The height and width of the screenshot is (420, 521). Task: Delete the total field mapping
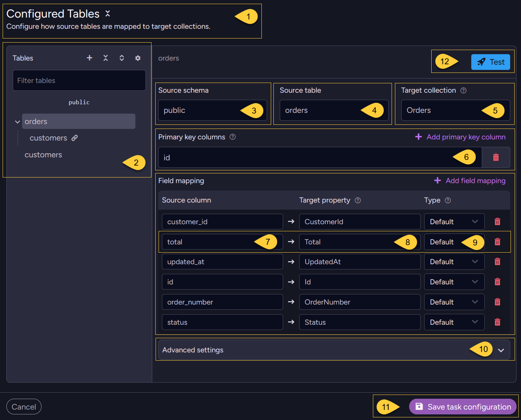(497, 242)
